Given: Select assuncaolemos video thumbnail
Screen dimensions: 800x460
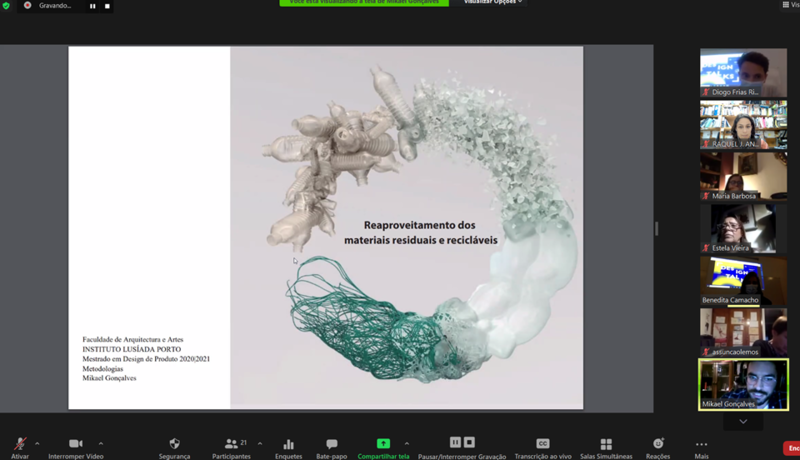Looking at the screenshot, I should [743, 333].
